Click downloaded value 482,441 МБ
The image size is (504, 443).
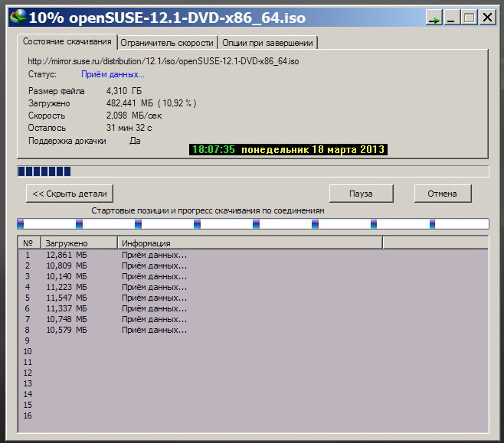point(129,103)
